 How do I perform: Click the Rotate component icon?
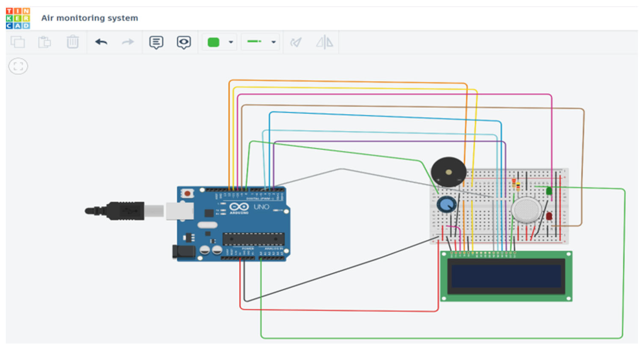tap(296, 42)
